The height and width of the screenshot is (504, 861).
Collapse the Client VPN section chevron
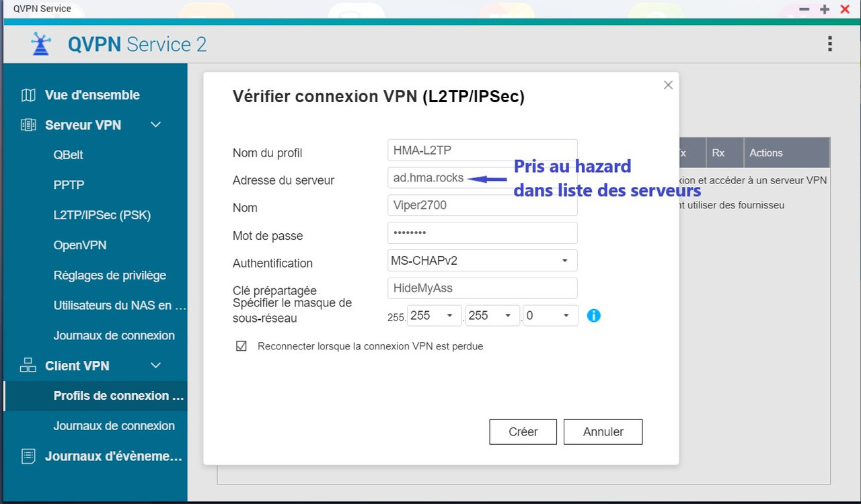155,366
